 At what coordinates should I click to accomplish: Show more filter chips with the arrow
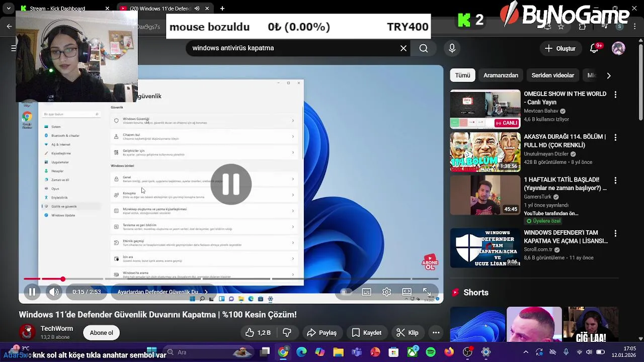click(x=609, y=75)
